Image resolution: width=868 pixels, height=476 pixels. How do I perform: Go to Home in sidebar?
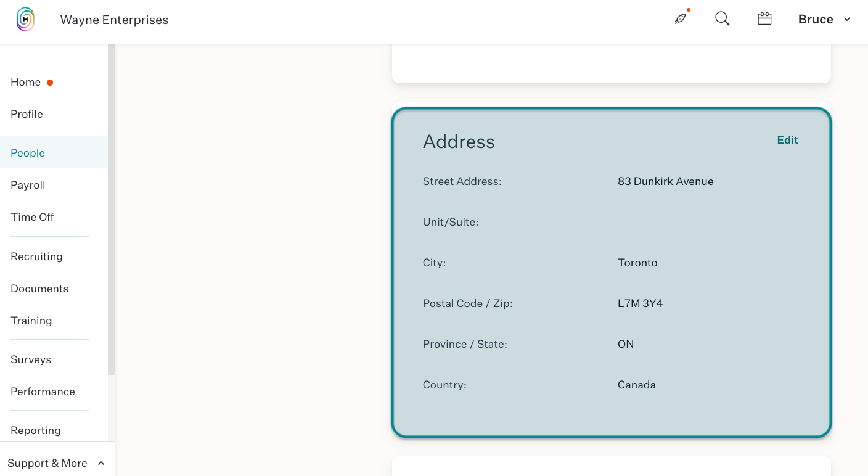[26, 82]
